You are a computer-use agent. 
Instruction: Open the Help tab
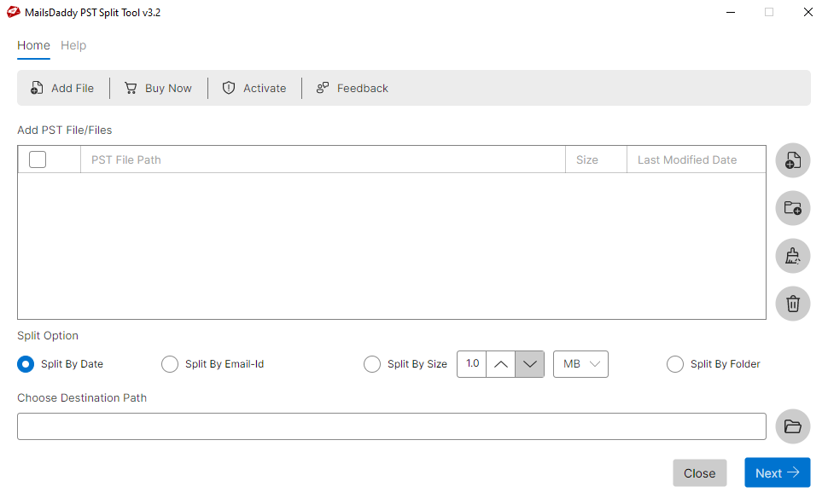point(73,45)
